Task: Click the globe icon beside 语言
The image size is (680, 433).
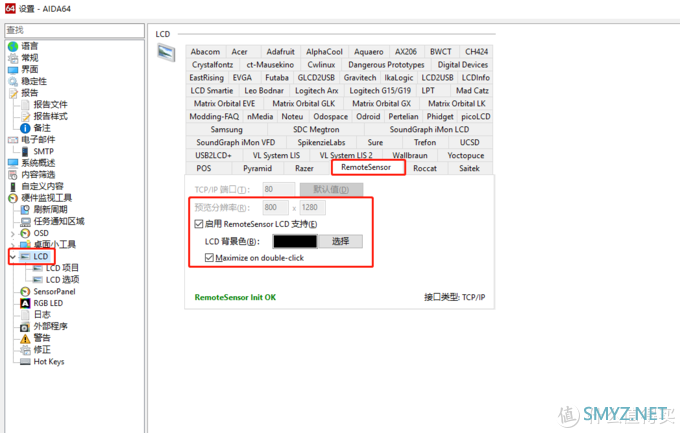Action: click(13, 46)
